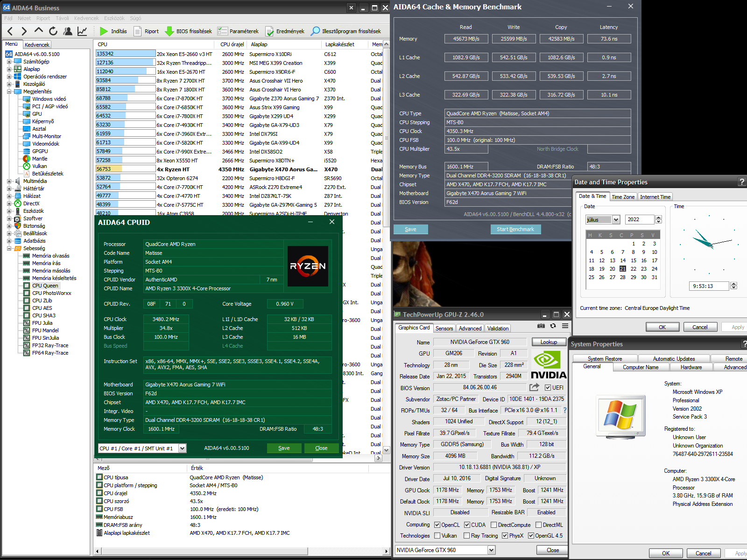The height and width of the screenshot is (560, 747).
Task: Select the Vulkan Xbox-style icon
Action: (27, 166)
